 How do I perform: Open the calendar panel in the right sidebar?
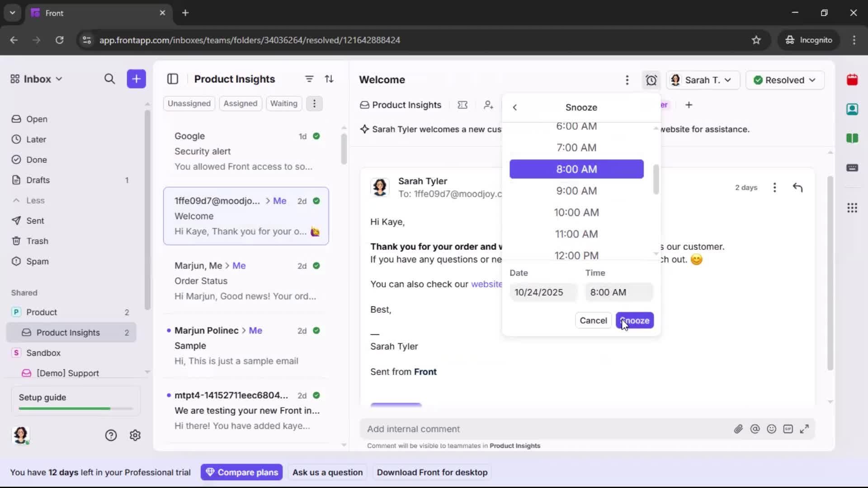point(853,80)
